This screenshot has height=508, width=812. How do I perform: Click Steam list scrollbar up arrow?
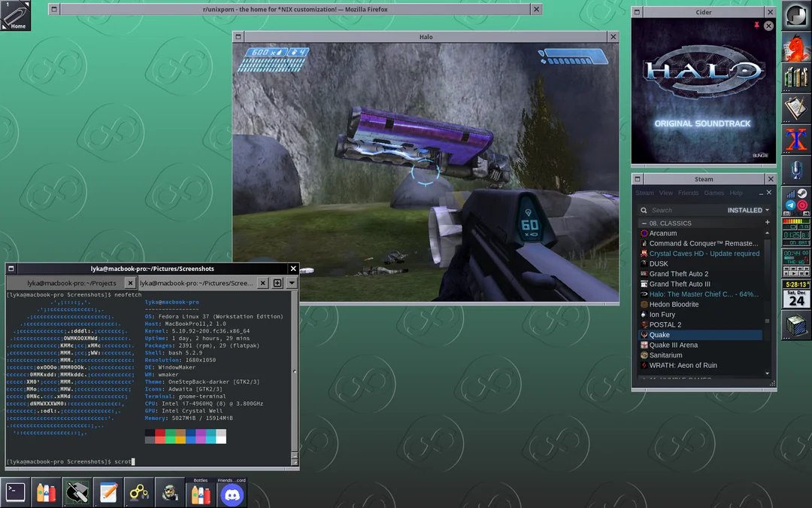tap(767, 233)
